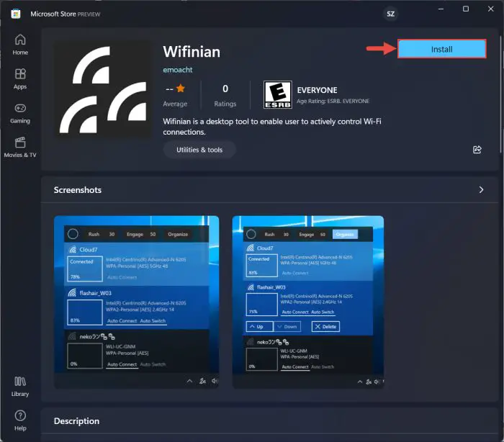Image resolution: width=504 pixels, height=442 pixels.
Task: Click the Description heading
Action: point(76,421)
